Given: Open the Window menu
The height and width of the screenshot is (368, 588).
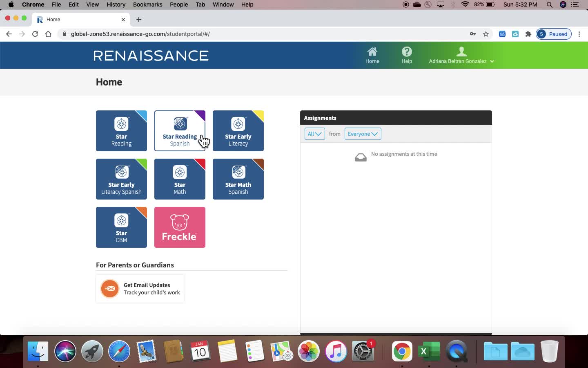Looking at the screenshot, I should pos(223,4).
